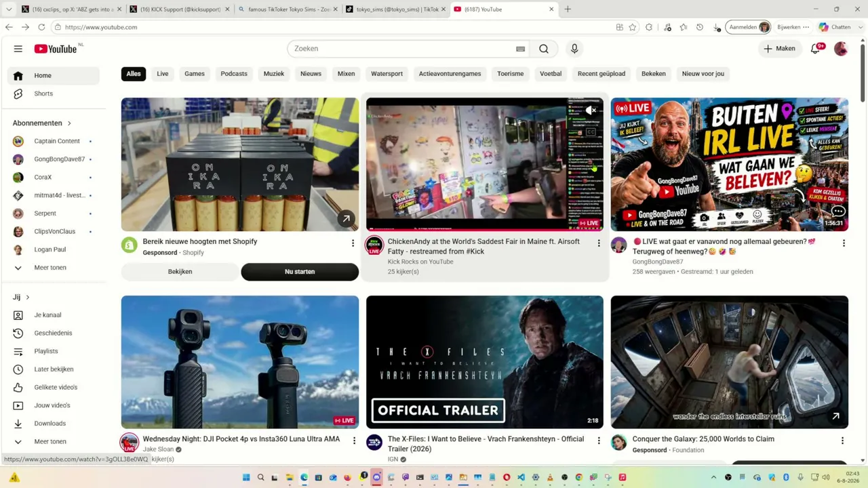Open the account avatar menu
Image resolution: width=868 pixels, height=488 pixels.
point(841,49)
